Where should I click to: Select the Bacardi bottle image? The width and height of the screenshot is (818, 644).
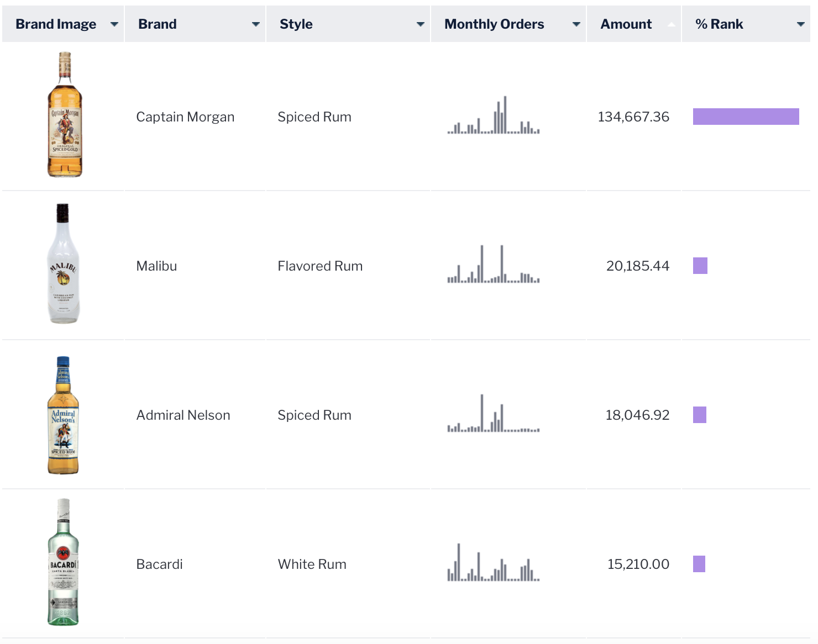point(63,562)
